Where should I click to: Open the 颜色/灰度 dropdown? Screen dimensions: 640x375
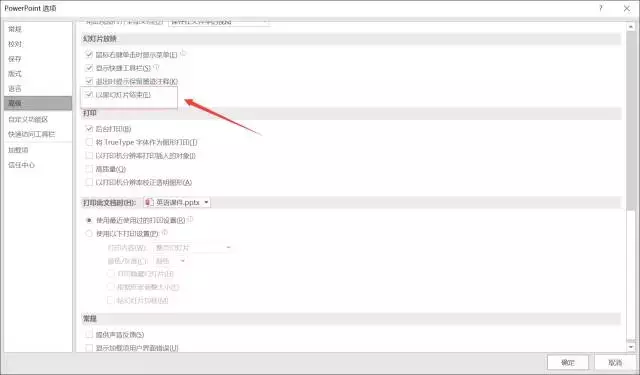169,261
